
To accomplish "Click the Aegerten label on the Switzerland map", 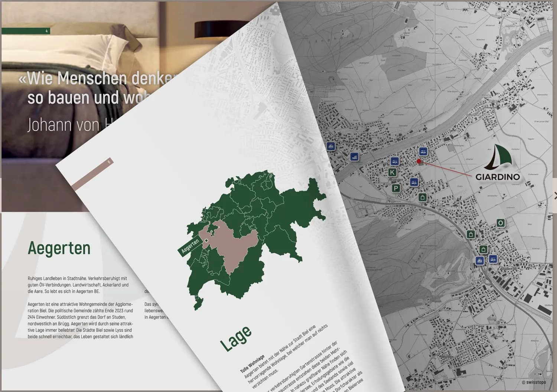I will [x=190, y=246].
